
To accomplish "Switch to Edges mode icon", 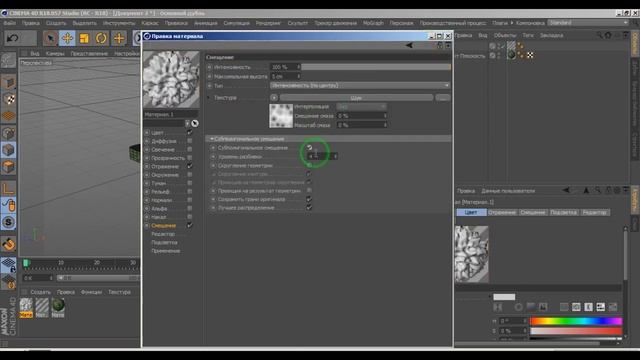I will point(9,150).
